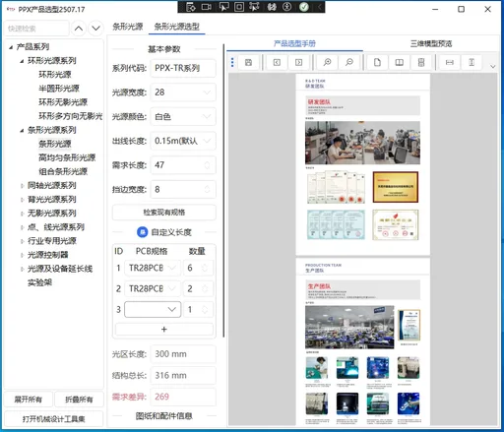
Task: Toggle display layout adorners icon
Action: (x=239, y=7)
